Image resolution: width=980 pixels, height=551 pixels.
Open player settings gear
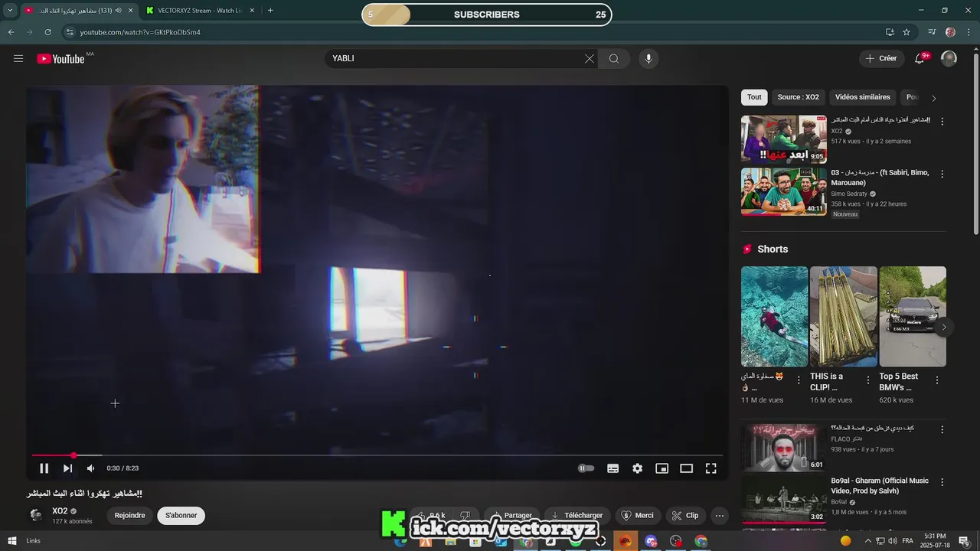638,468
